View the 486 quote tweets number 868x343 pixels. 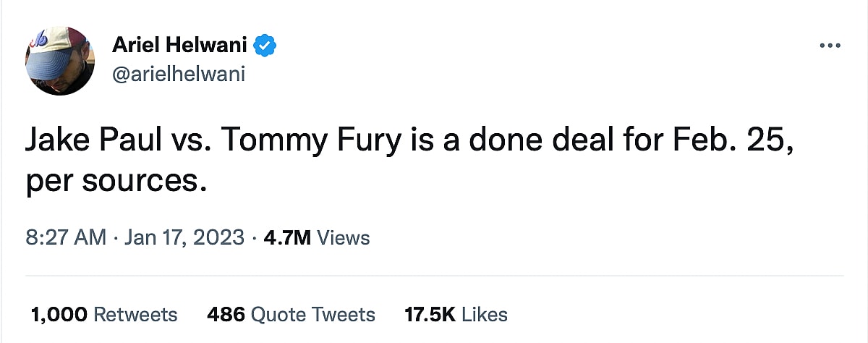pyautogui.click(x=225, y=314)
